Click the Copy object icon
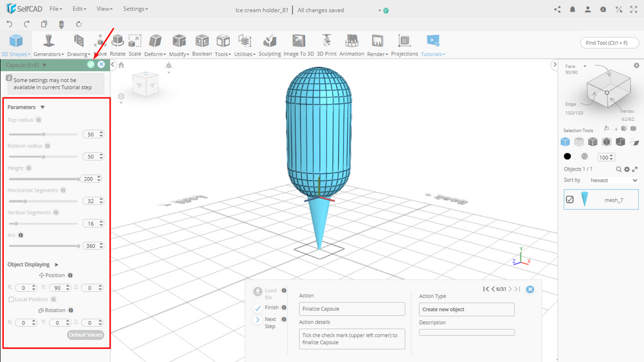The width and height of the screenshot is (644, 362). [44, 24]
